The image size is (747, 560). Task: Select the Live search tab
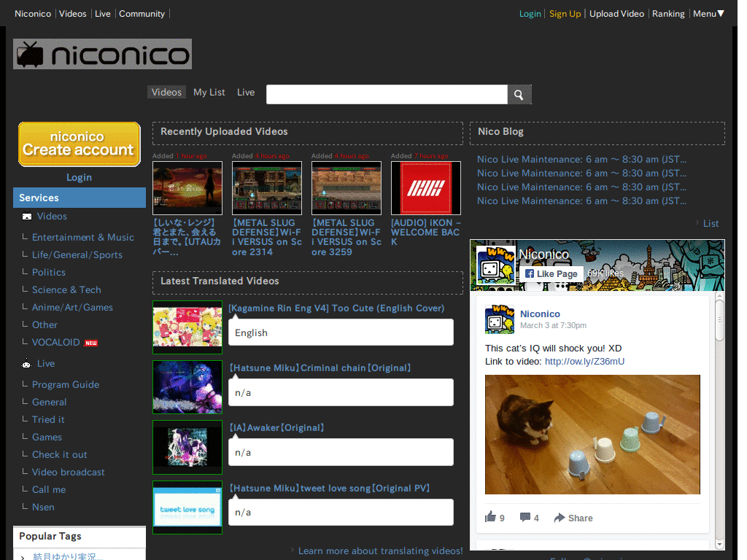(x=246, y=93)
